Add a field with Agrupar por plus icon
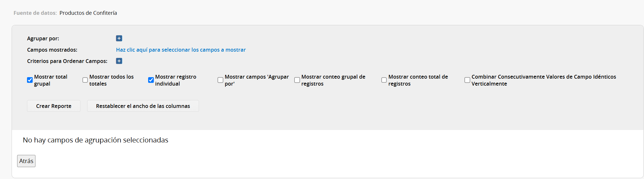 point(119,38)
